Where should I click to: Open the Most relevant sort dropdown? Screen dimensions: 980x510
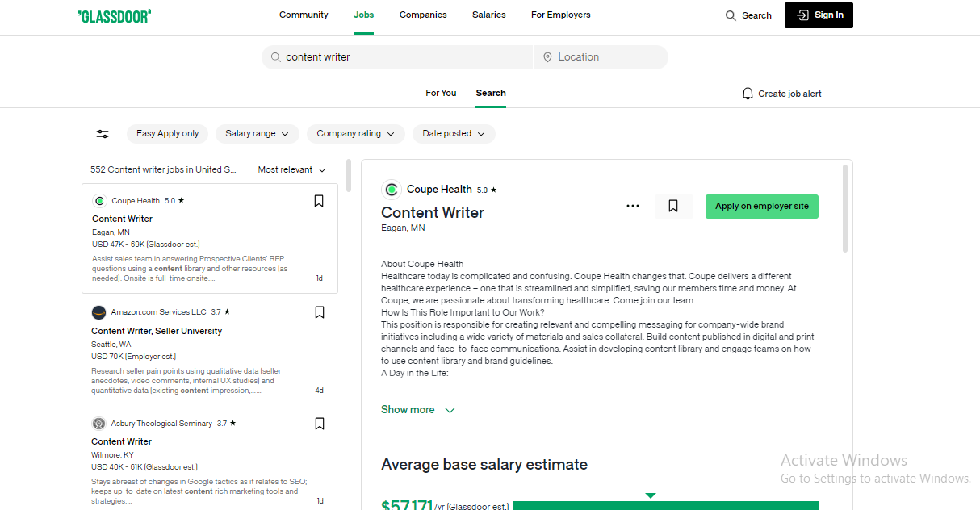pos(292,170)
